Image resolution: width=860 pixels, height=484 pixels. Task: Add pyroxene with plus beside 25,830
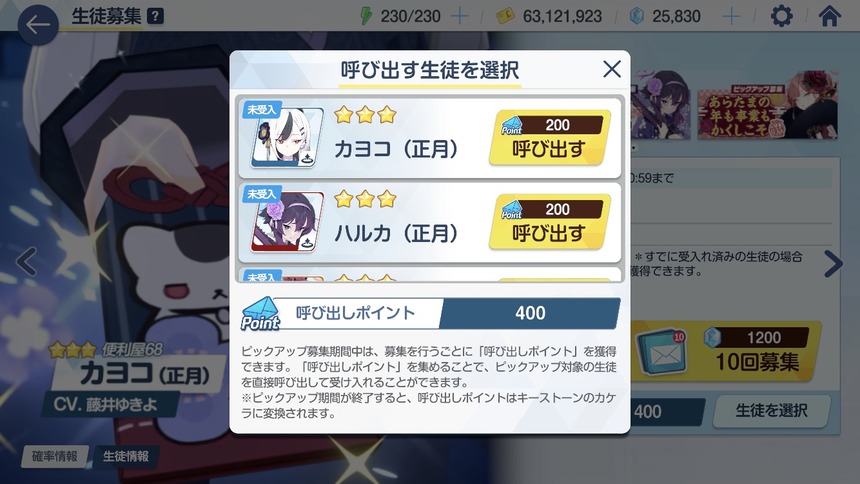pyautogui.click(x=731, y=16)
